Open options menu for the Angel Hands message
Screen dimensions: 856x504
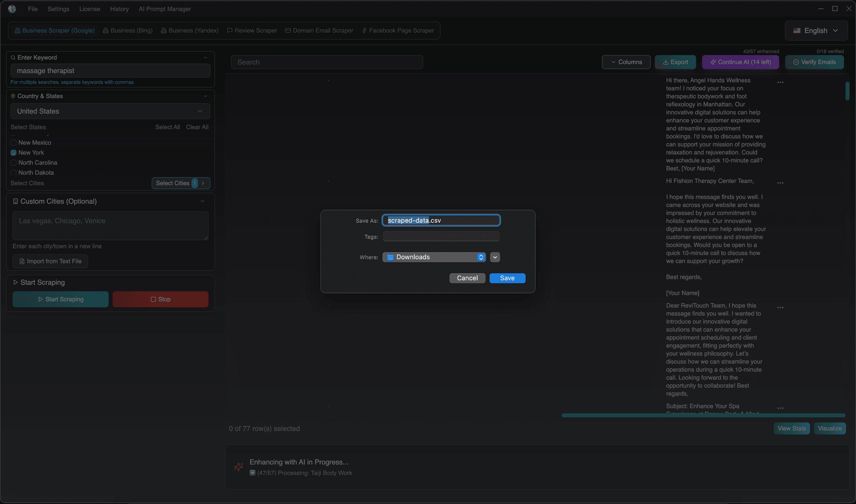pos(780,82)
